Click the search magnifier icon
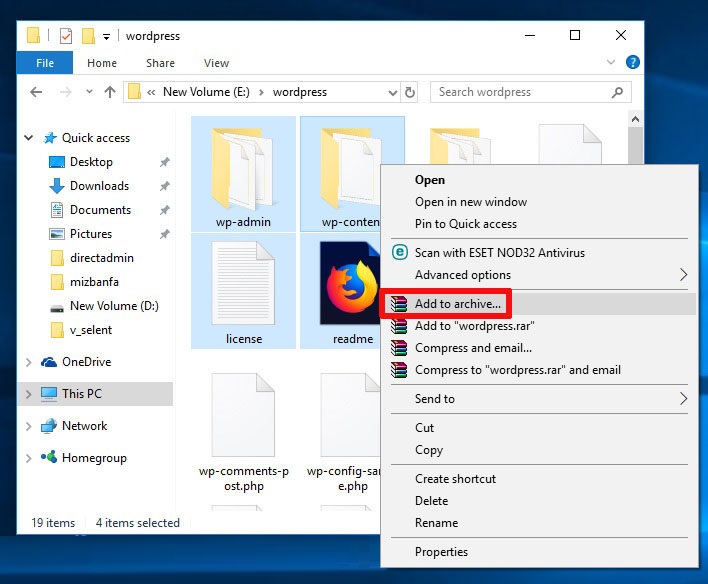 (x=619, y=92)
